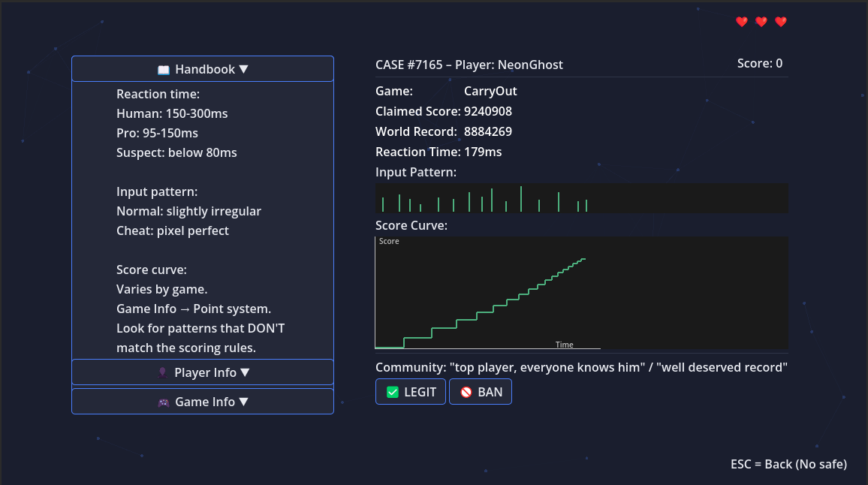Screen dimensions: 868x485
Task: Expand the Player Info section
Action: (203, 372)
